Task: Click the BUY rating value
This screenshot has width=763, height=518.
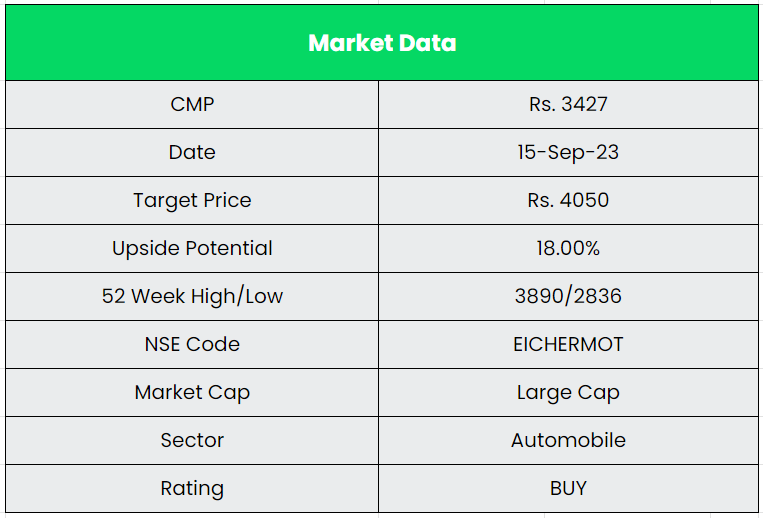Action: coord(568,488)
